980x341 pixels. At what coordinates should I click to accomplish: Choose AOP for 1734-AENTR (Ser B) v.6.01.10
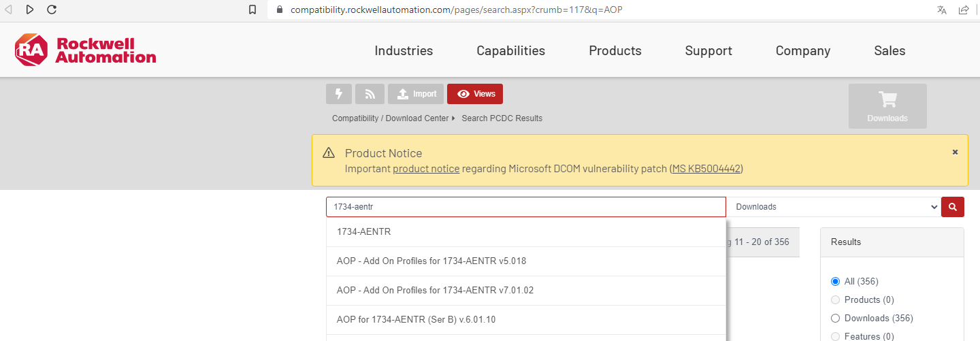coord(526,320)
